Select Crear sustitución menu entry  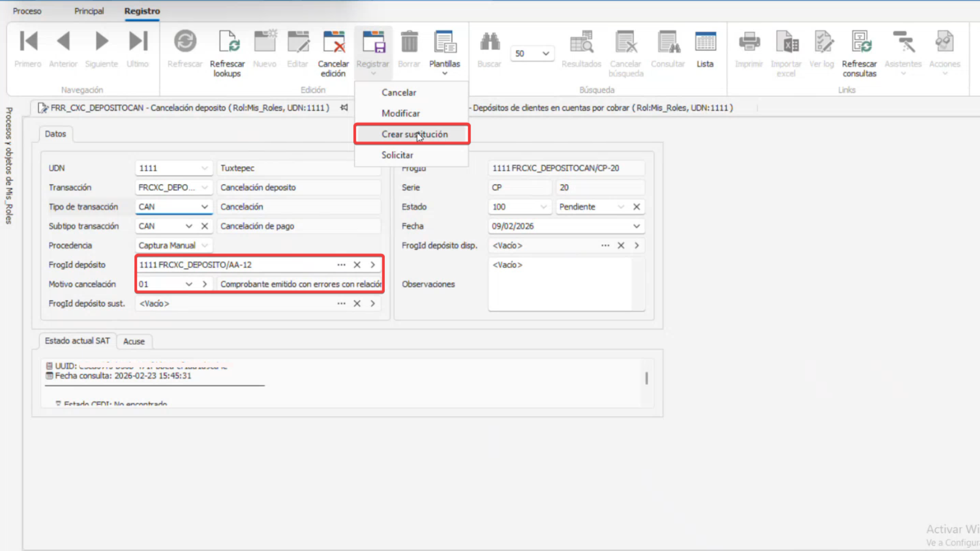(x=414, y=134)
